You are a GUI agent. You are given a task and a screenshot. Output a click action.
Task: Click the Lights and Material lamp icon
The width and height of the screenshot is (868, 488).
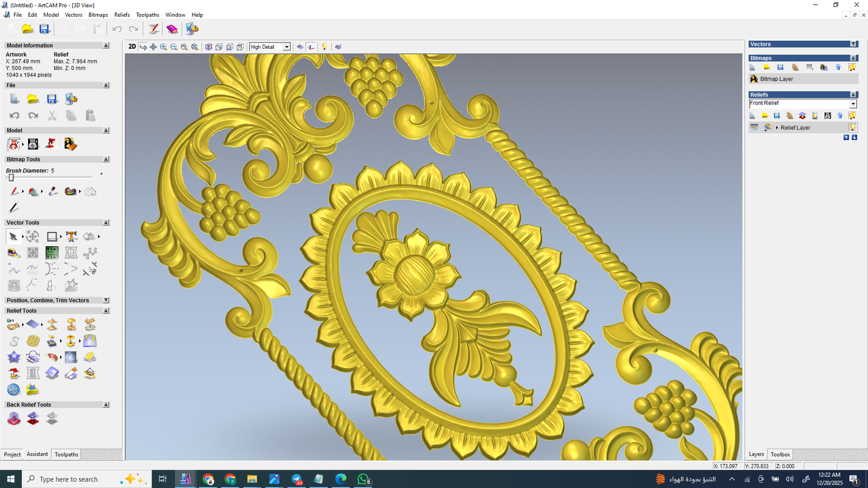click(324, 47)
